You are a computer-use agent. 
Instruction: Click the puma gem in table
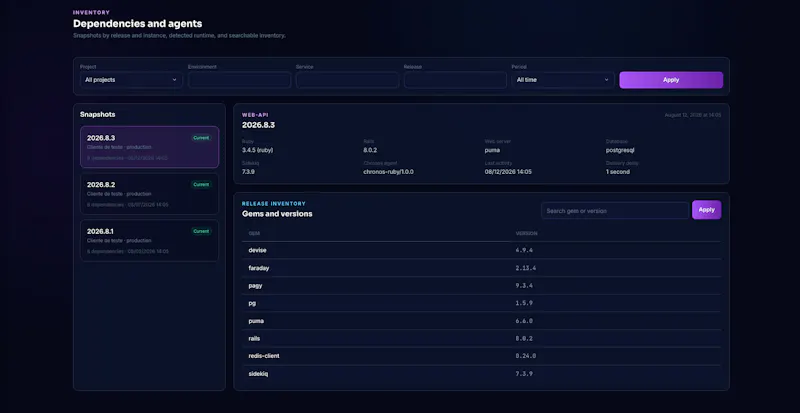[x=256, y=321]
